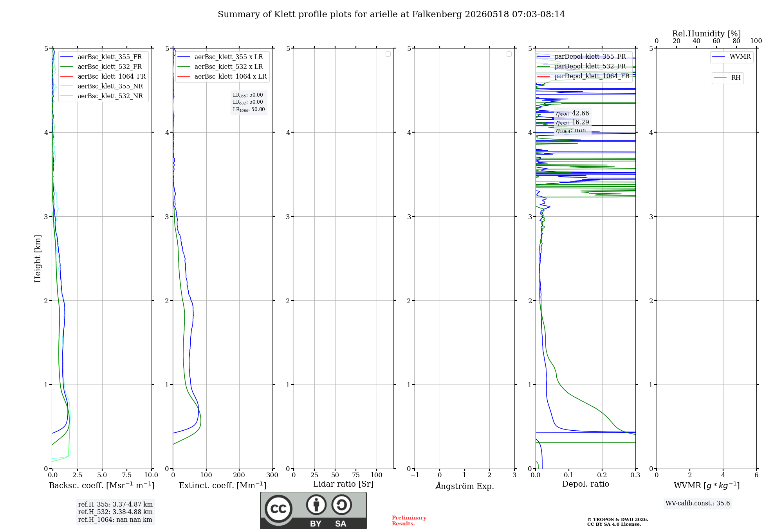Click the 'Depol. ratio' axis label
The height and width of the screenshot is (532, 783).
coord(586,484)
